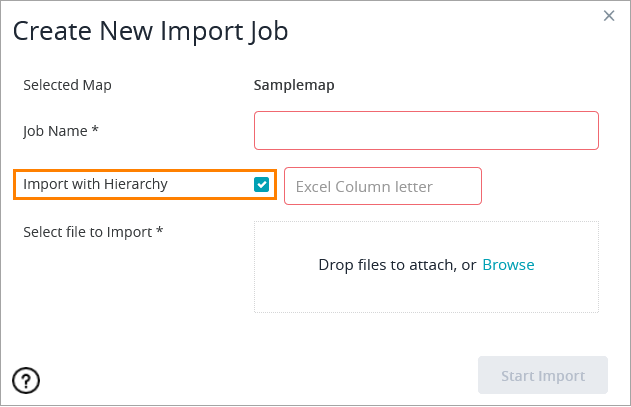Click the Job Name label
This screenshot has width=631, height=407.
[60, 130]
